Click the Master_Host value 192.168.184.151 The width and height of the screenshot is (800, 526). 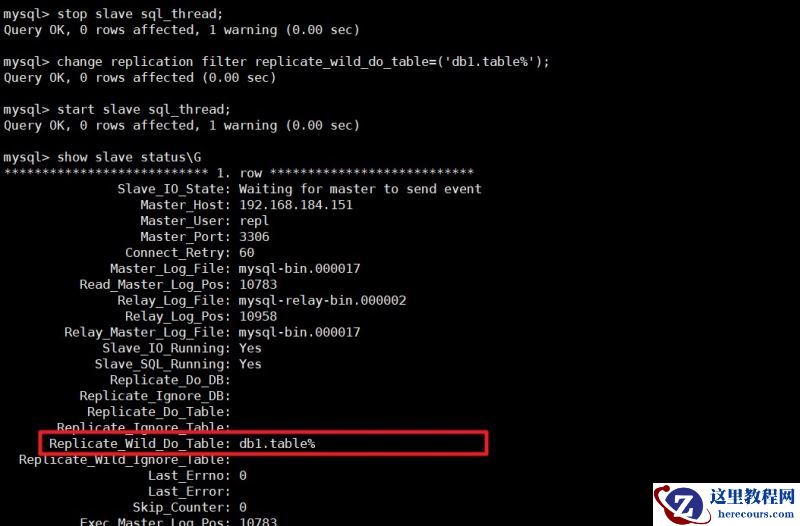point(296,205)
